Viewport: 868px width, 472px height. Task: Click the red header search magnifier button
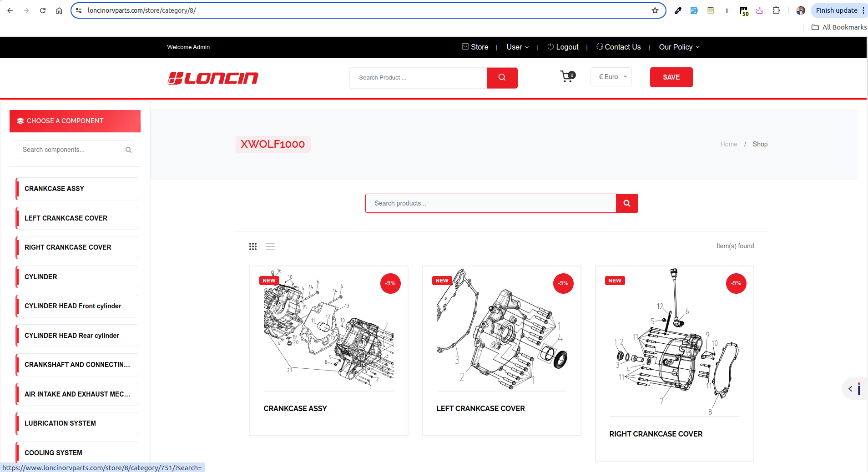502,78
